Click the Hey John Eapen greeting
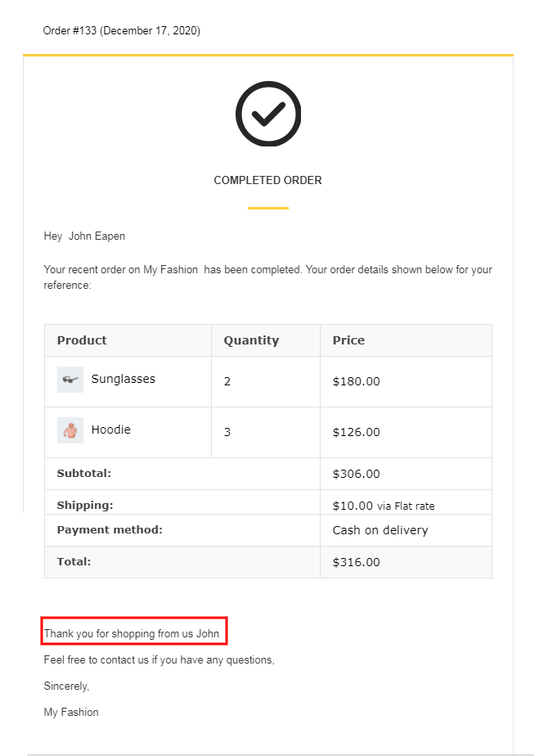The image size is (539, 756). coord(84,236)
